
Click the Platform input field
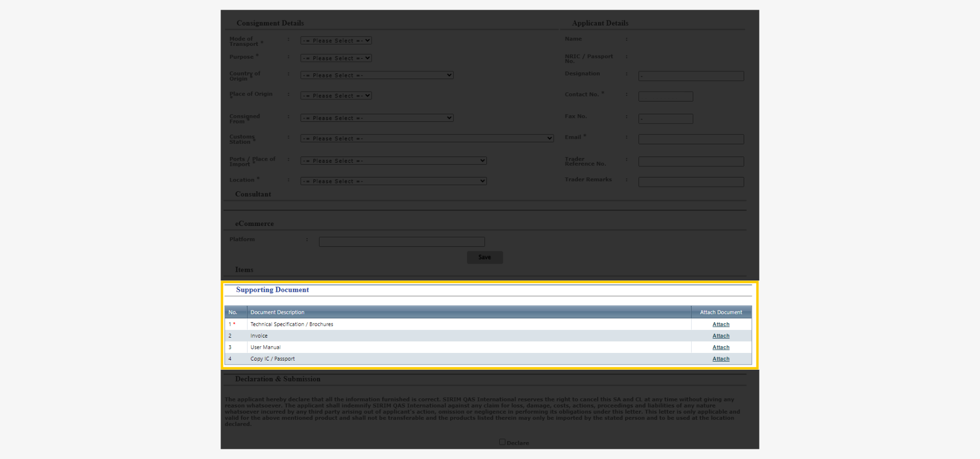pos(401,241)
